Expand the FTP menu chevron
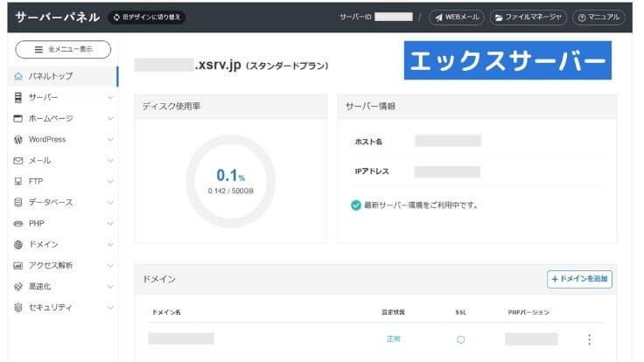Screen dimensions: 644x362 coord(110,181)
